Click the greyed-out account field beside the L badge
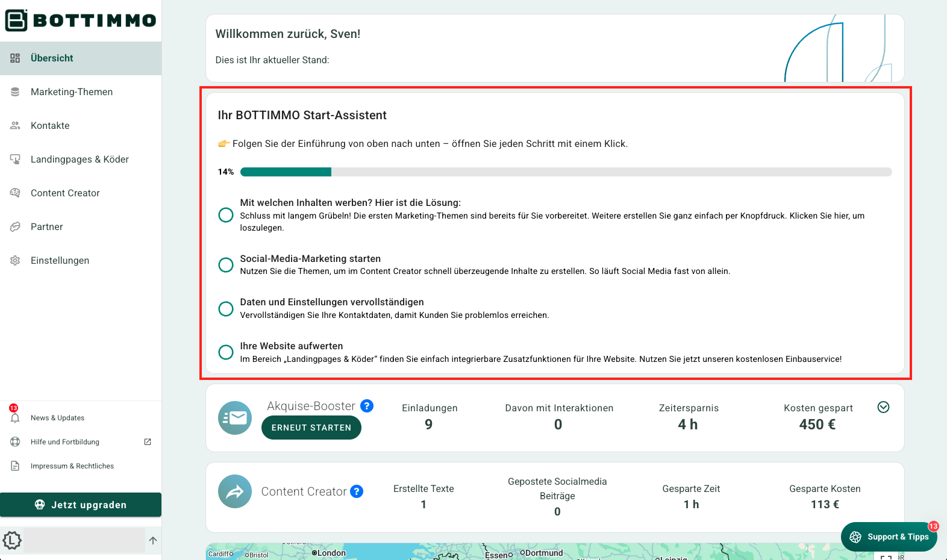Image resolution: width=947 pixels, height=560 pixels. click(x=84, y=540)
